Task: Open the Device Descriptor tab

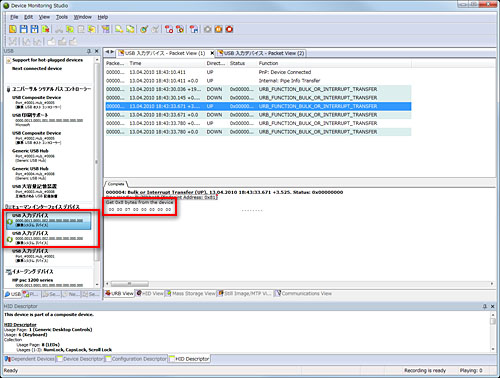Action: click(x=80, y=359)
